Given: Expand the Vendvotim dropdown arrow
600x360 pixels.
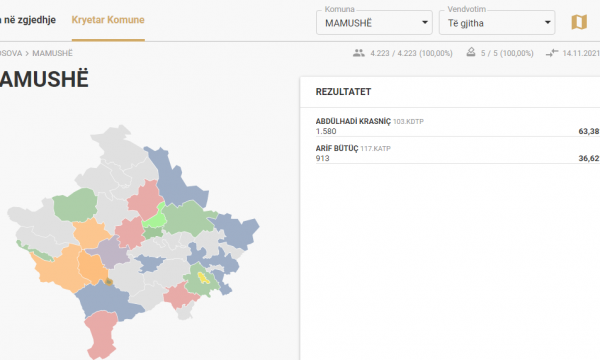Looking at the screenshot, I should 548,23.
